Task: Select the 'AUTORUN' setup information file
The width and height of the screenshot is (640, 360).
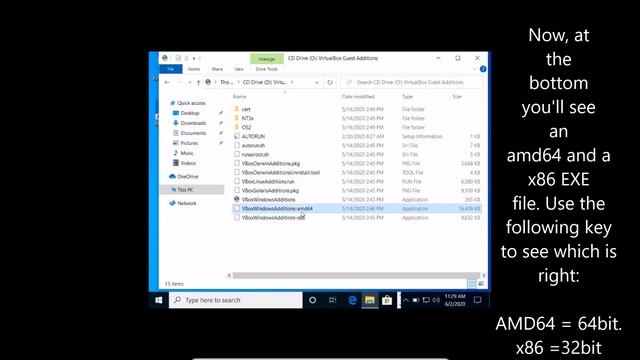Action: coord(253,136)
